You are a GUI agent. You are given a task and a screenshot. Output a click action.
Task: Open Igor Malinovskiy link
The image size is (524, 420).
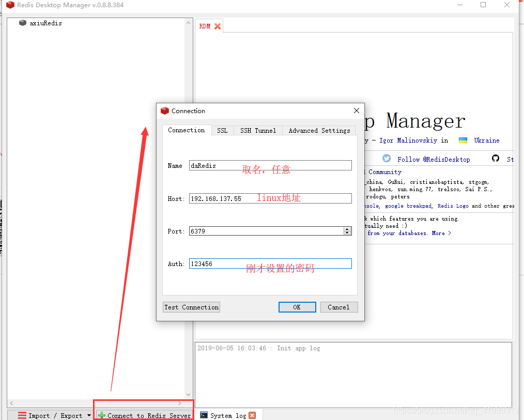(x=408, y=141)
